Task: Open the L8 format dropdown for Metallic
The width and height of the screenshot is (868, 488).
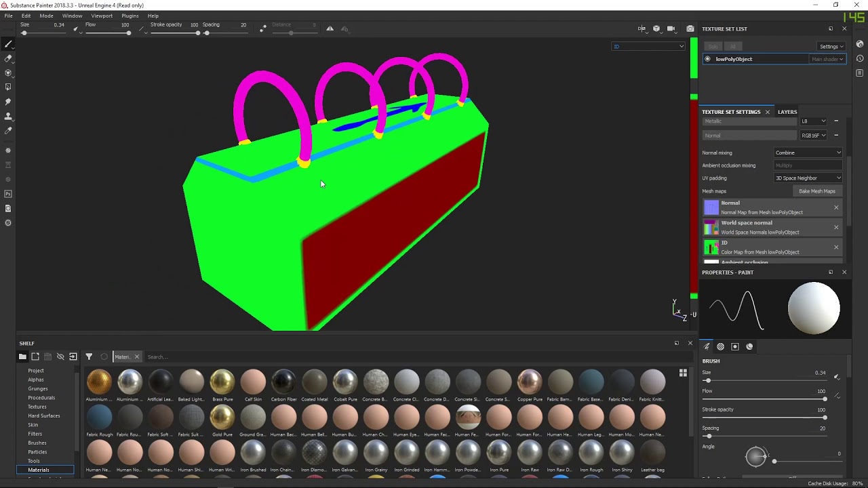Action: pyautogui.click(x=814, y=121)
